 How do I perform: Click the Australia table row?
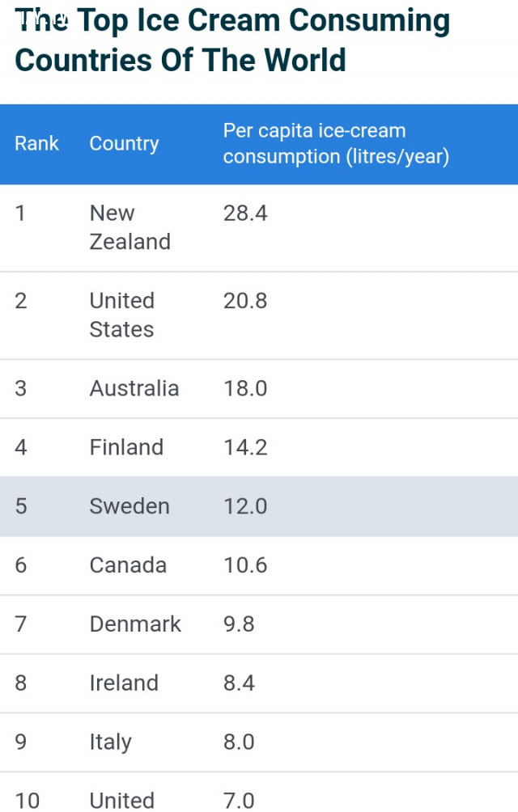click(259, 388)
